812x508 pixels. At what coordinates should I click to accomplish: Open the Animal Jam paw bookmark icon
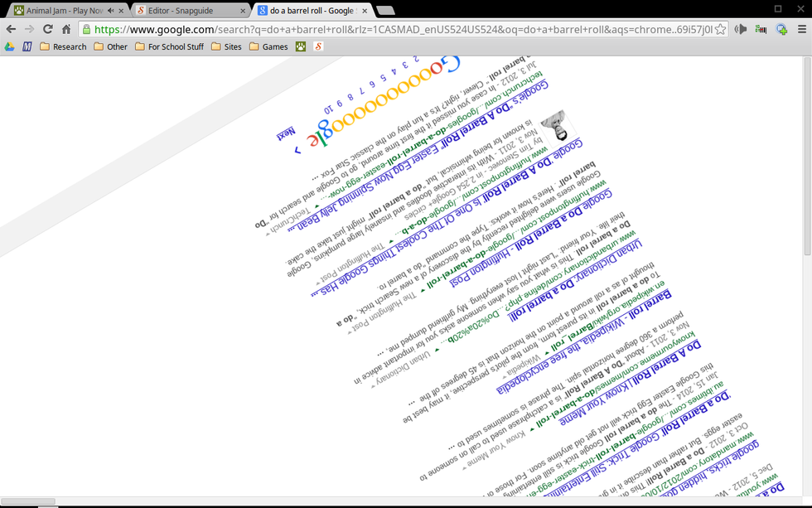301,46
